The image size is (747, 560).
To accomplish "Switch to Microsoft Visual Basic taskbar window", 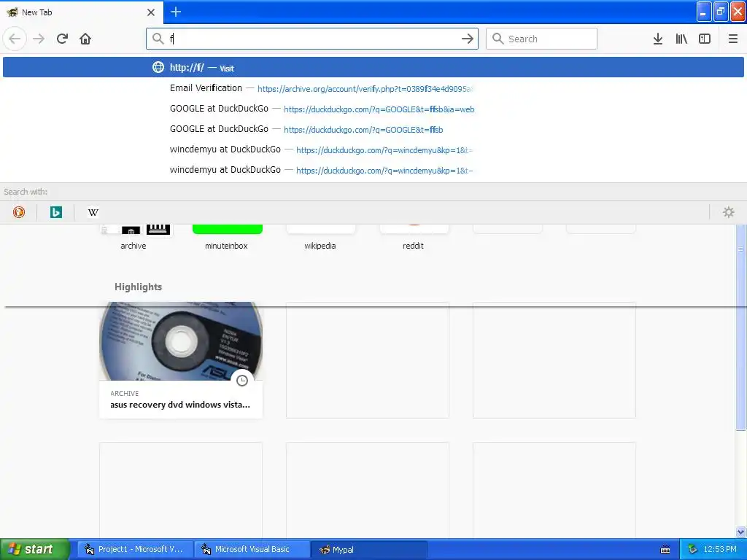I will (252, 549).
